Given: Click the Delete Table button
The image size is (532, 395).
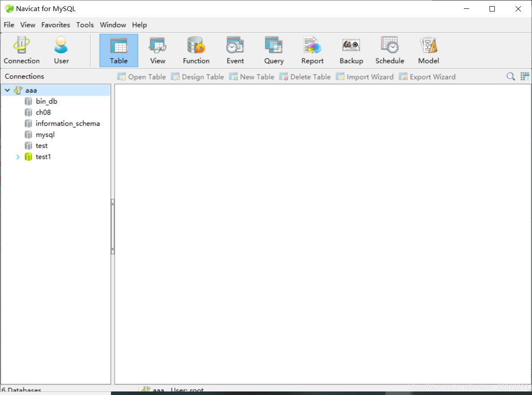Looking at the screenshot, I should tap(305, 77).
